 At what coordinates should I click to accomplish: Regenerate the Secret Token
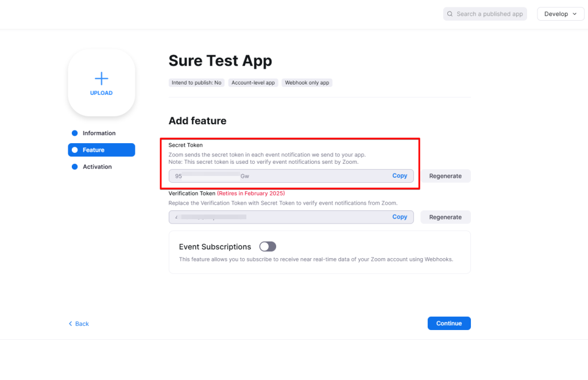click(445, 176)
